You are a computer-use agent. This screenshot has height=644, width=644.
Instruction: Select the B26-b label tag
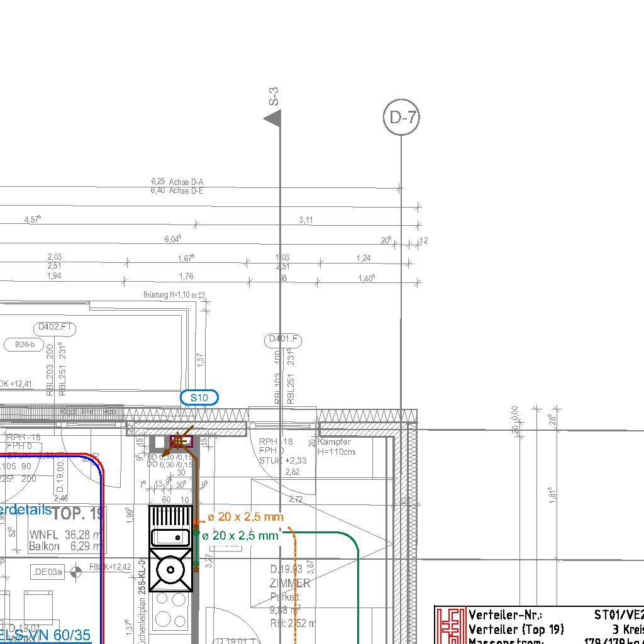[25, 345]
